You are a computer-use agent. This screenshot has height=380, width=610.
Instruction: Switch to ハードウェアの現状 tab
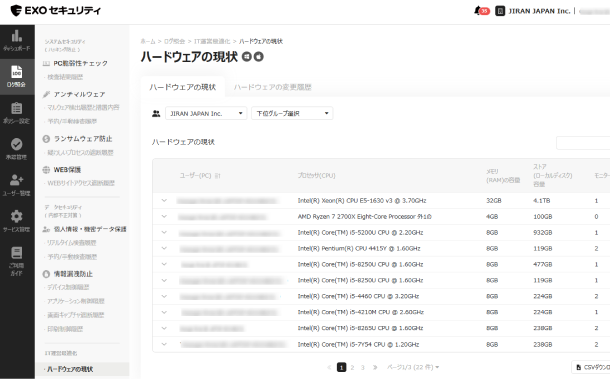(182, 87)
